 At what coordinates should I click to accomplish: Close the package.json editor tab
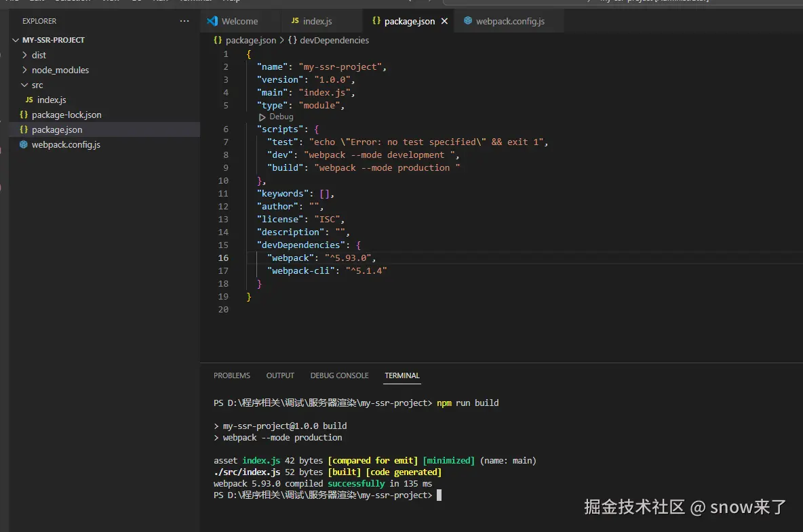click(x=445, y=21)
